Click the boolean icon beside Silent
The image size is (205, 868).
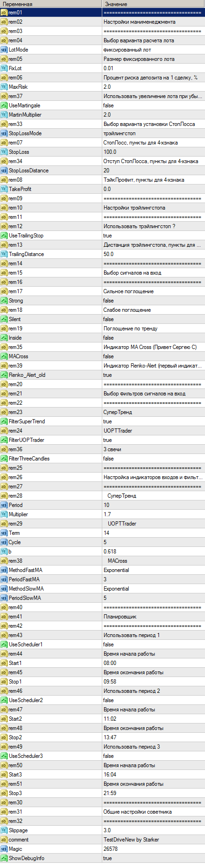(x=4, y=319)
